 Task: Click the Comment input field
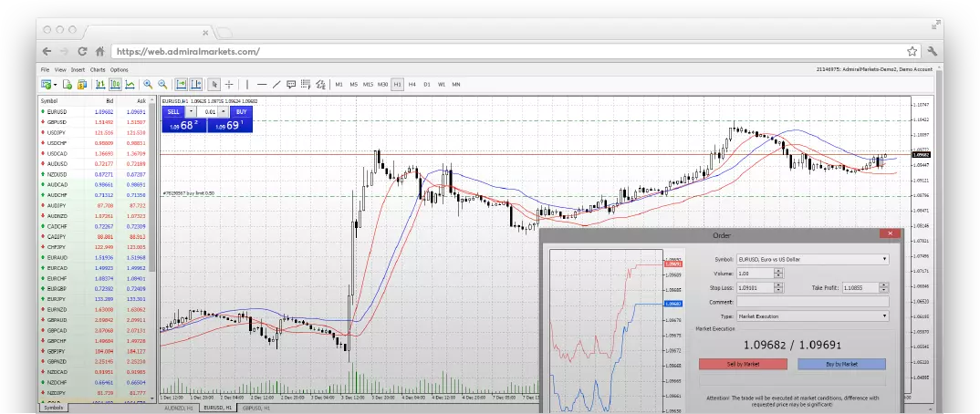pos(813,302)
